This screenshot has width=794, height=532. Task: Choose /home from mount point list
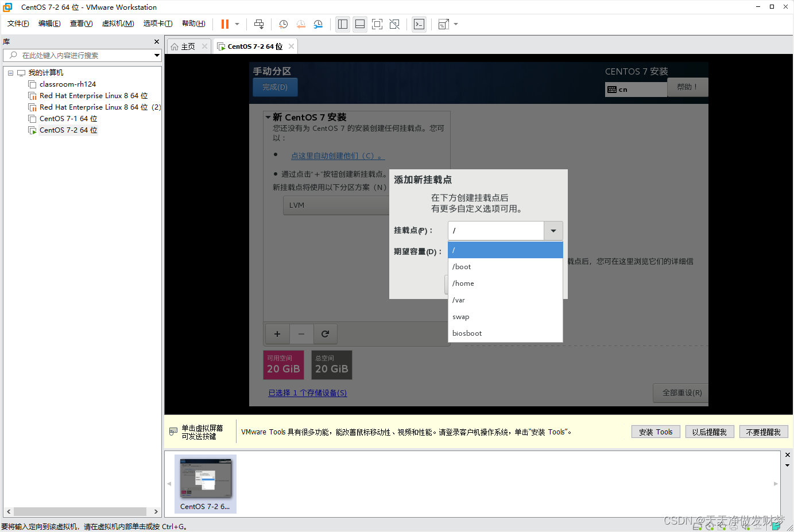coord(505,284)
